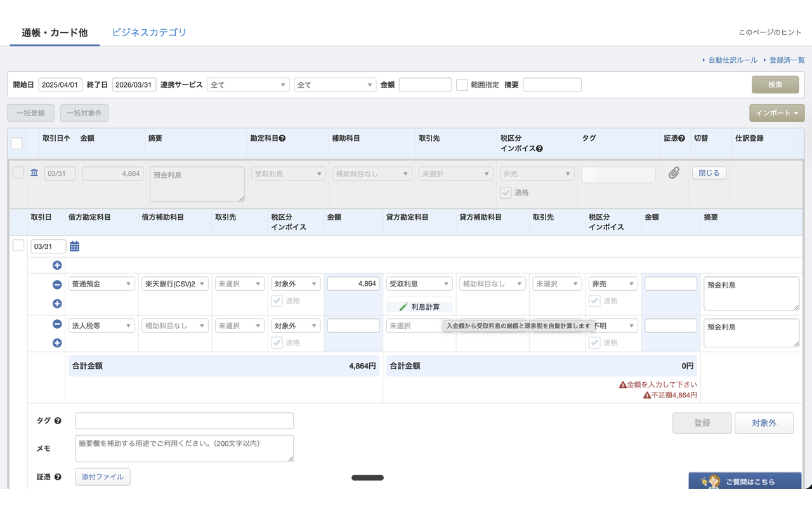Select the 通帳・カード他 tab
Viewport: 812px width, 508px height.
pyautogui.click(x=55, y=32)
